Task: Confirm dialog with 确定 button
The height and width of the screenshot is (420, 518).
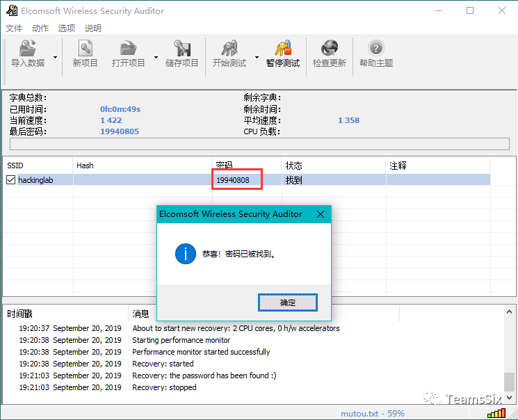Action: [x=288, y=302]
